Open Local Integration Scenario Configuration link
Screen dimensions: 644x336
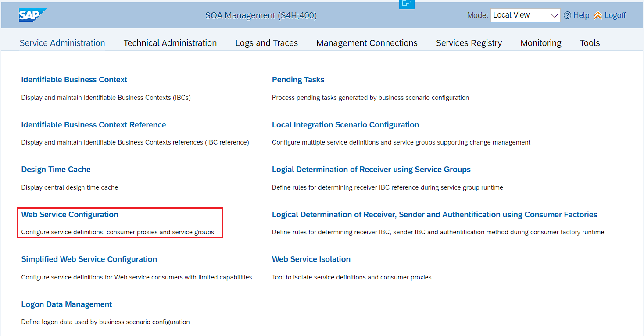tap(345, 125)
